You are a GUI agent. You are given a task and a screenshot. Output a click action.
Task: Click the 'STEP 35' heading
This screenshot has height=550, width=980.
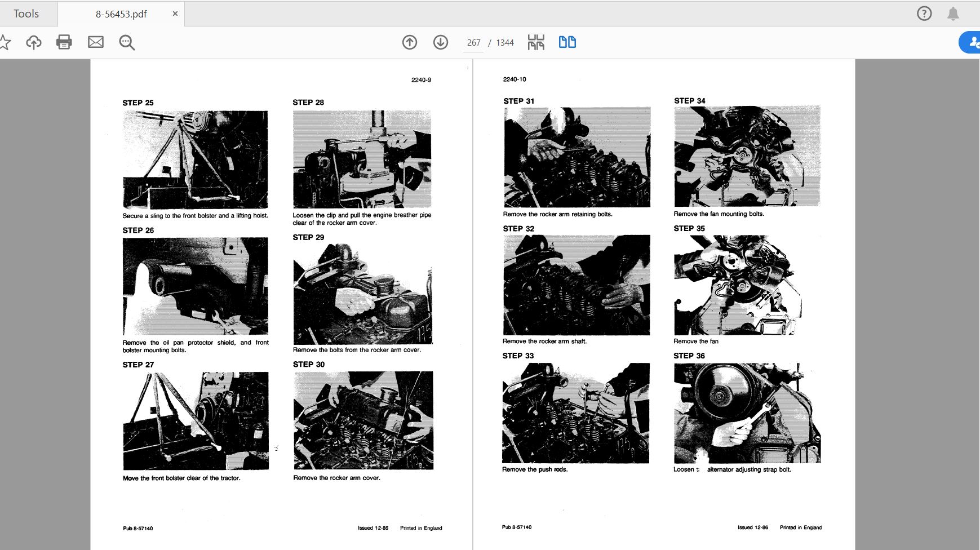[x=689, y=228]
